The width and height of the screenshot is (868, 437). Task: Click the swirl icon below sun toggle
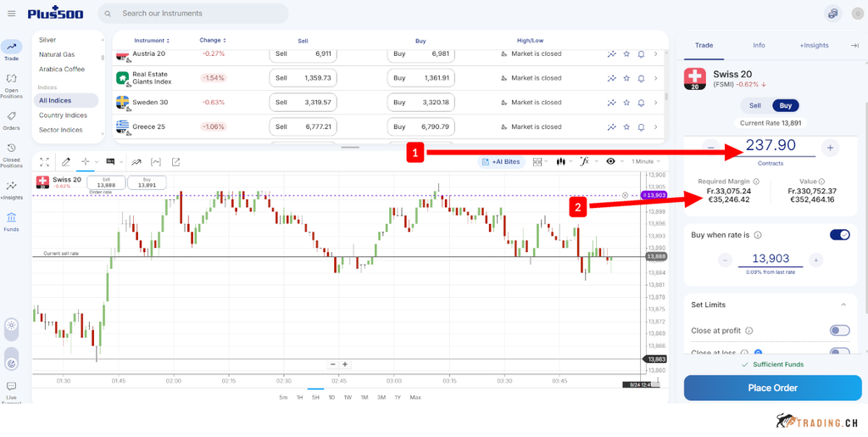tap(12, 363)
